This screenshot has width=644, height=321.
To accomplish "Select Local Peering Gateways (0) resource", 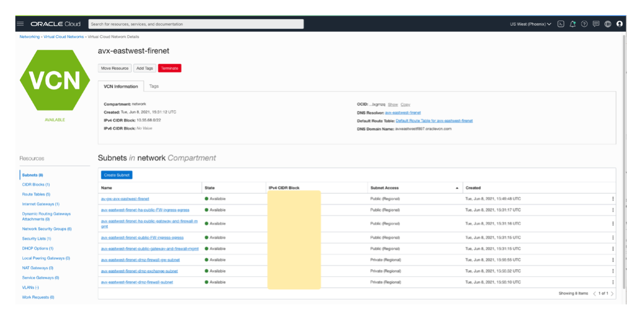I will 46,258.
